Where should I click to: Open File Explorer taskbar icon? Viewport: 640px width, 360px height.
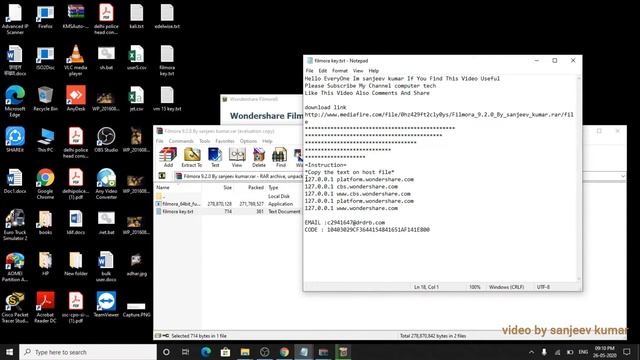[x=245, y=351]
